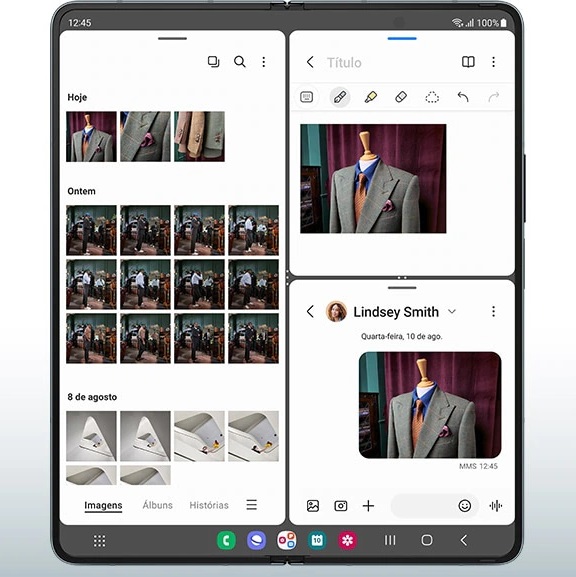
Task: Select the Ontem date header
Action: (81, 191)
